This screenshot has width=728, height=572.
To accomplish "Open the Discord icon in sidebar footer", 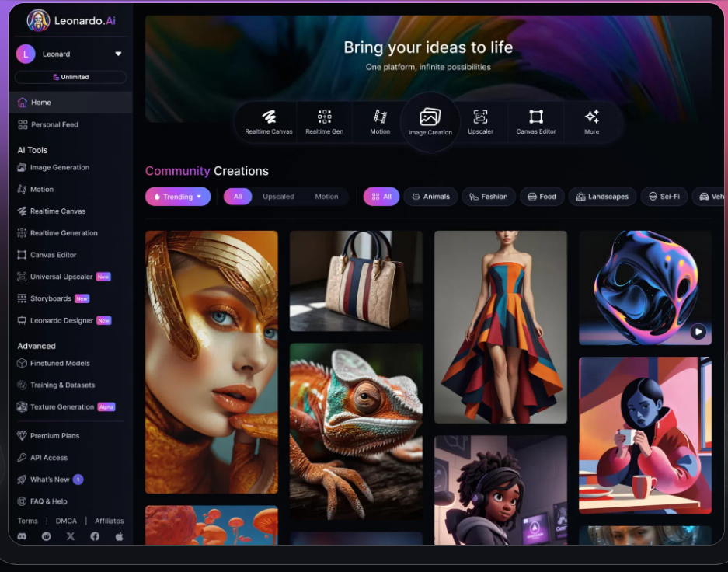I will [23, 536].
